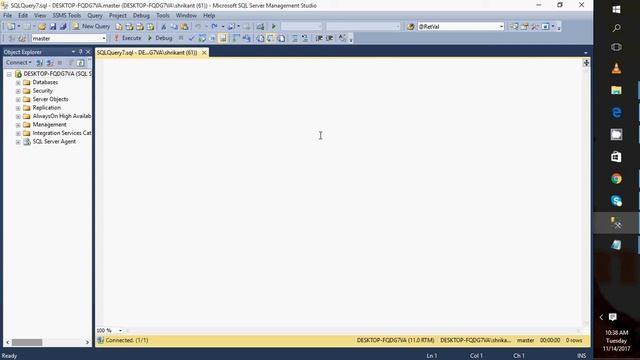Expand the Server Objects node
Screen dimensions: 640x360
(x=18, y=100)
